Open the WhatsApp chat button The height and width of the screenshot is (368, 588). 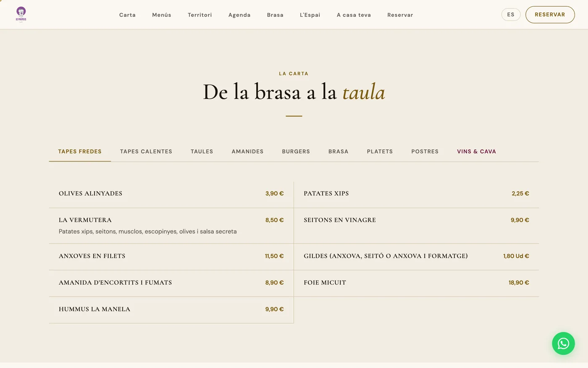[563, 343]
